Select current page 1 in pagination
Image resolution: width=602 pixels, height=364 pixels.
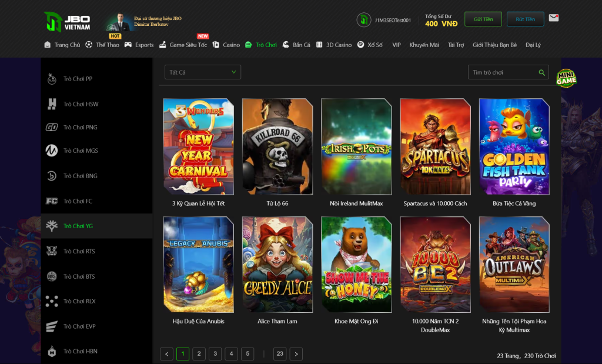click(x=183, y=353)
